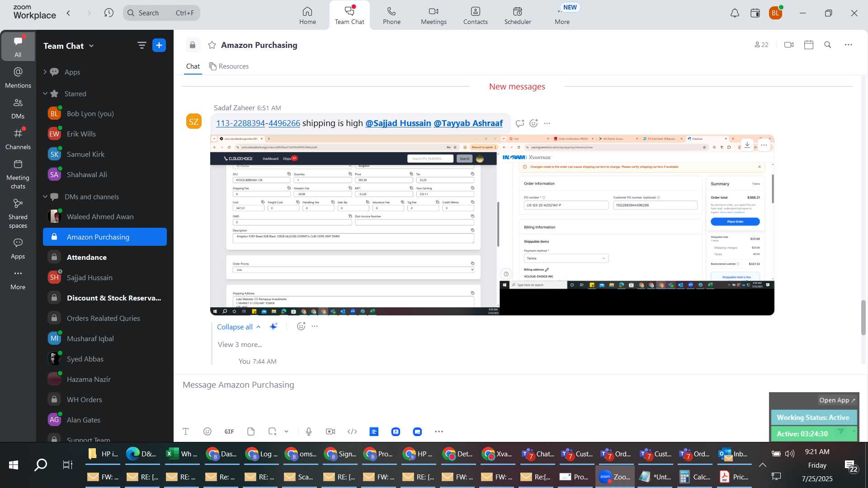This screenshot has height=488, width=868.
Task: Collapse DMs and channels section
Action: click(x=45, y=197)
